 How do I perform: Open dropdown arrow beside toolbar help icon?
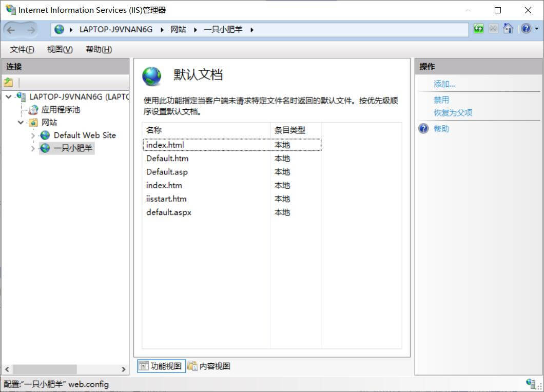[x=537, y=29]
